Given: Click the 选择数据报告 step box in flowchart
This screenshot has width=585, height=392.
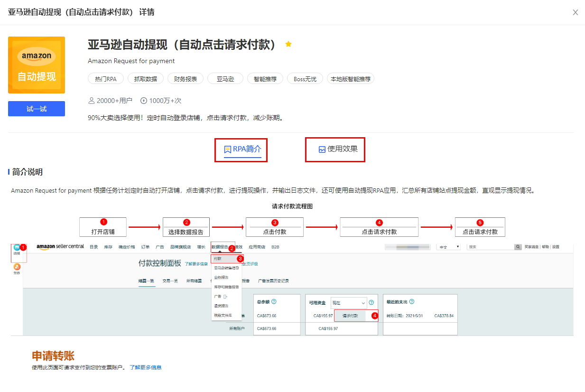Looking at the screenshot, I should click(186, 227).
